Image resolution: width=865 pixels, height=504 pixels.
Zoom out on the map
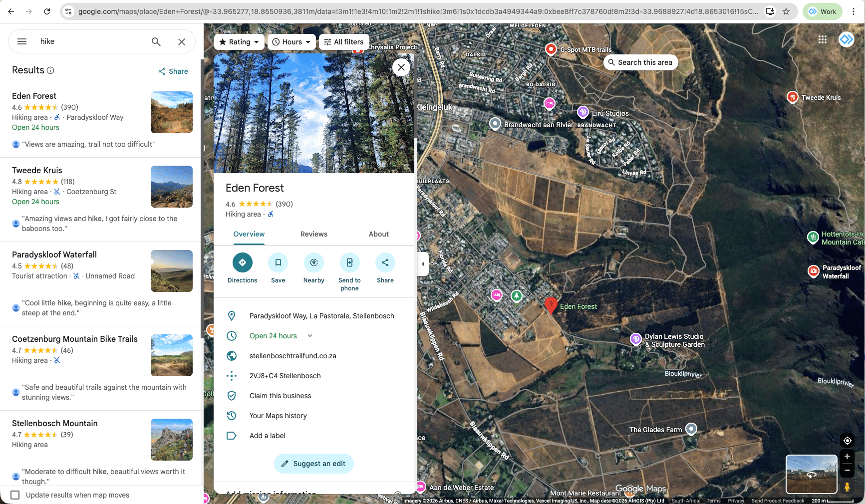847,470
